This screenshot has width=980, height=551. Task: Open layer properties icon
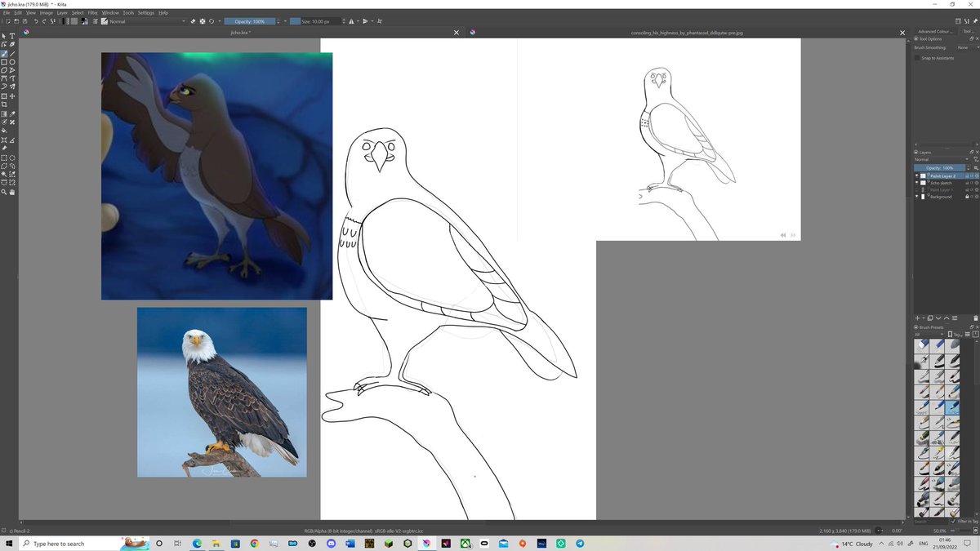954,318
